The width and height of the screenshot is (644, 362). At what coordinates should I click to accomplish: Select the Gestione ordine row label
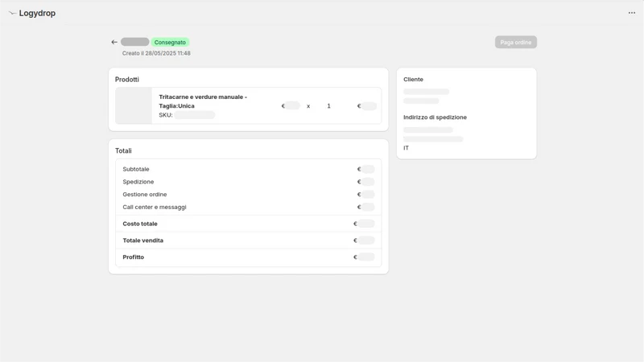(145, 195)
